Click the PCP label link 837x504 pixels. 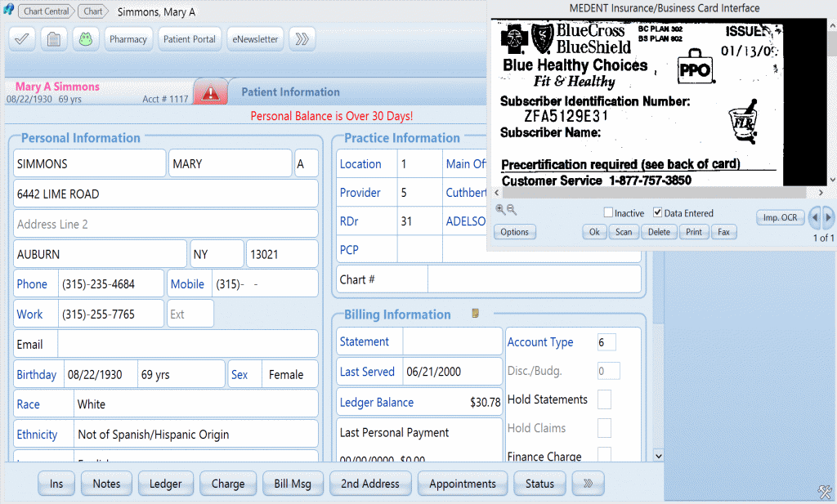(349, 250)
